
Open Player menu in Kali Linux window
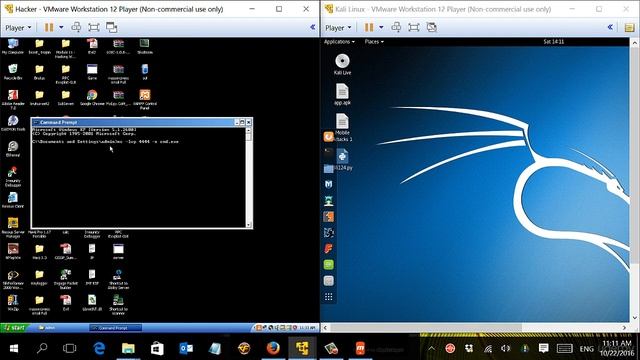point(338,28)
